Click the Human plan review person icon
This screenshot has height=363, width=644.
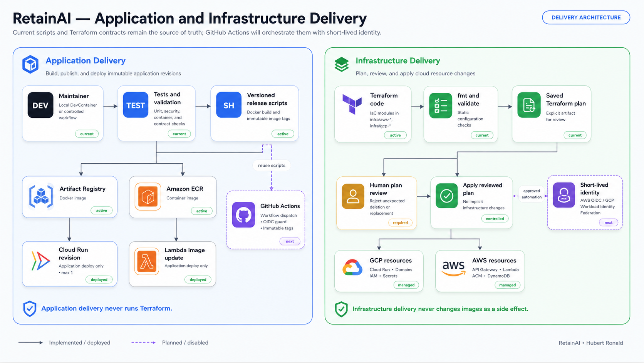click(x=353, y=196)
